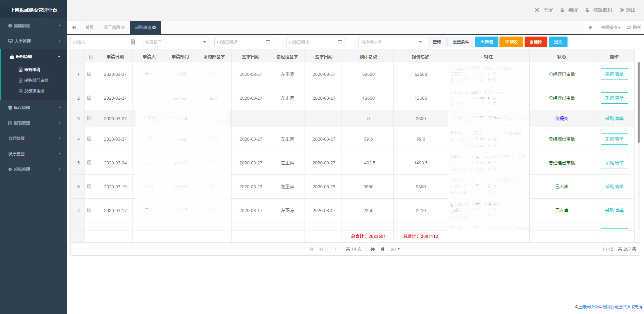Screen dimensions: 644x314
Task: Click the fullscreen (全屏) icon
Action: (x=537, y=10)
